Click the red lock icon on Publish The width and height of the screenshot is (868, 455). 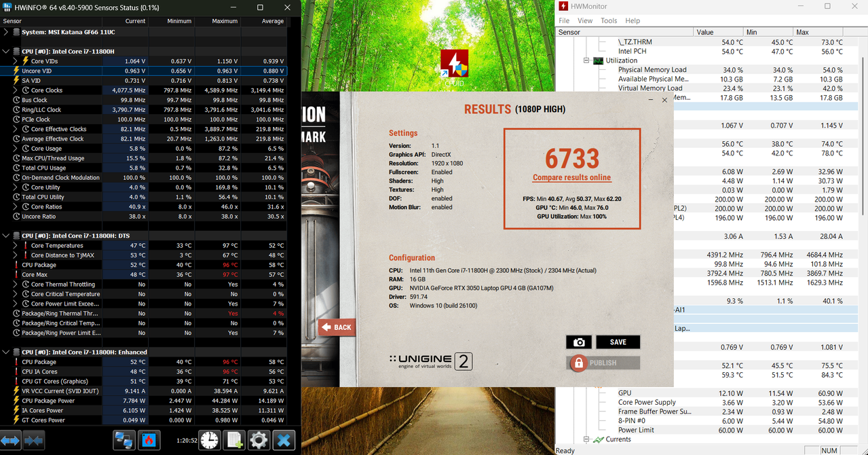[578, 363]
